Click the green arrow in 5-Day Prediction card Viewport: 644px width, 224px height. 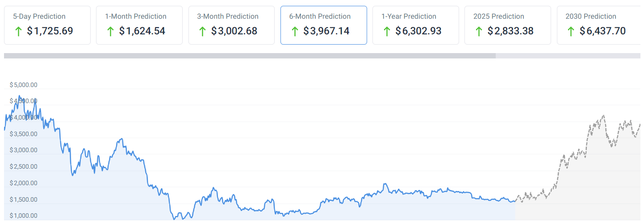pos(18,31)
